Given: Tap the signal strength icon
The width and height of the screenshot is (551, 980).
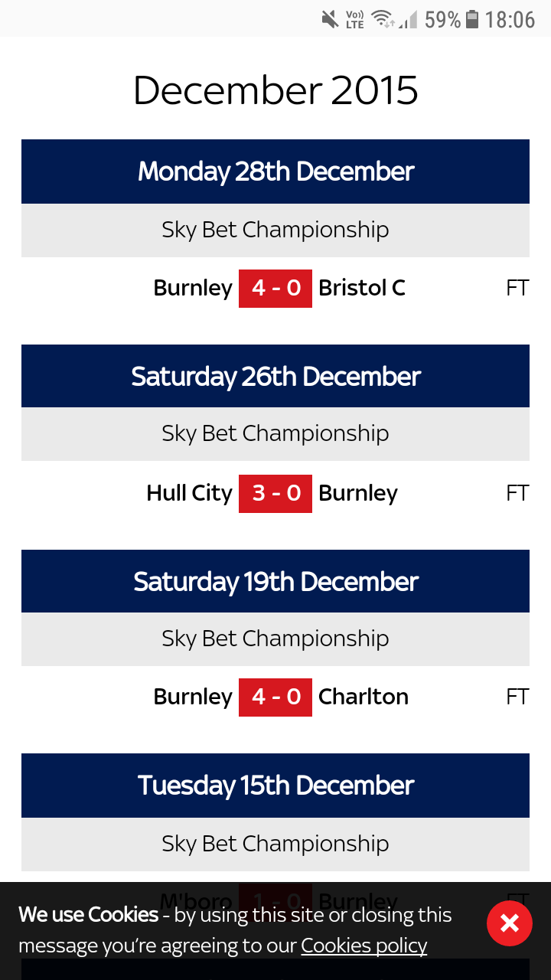Looking at the screenshot, I should coord(409,19).
